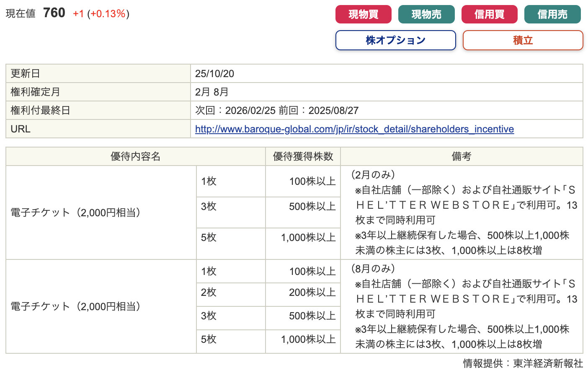Open the baroque-global shareholders incentive link
Screen dimensions: 588x373
coord(354,129)
